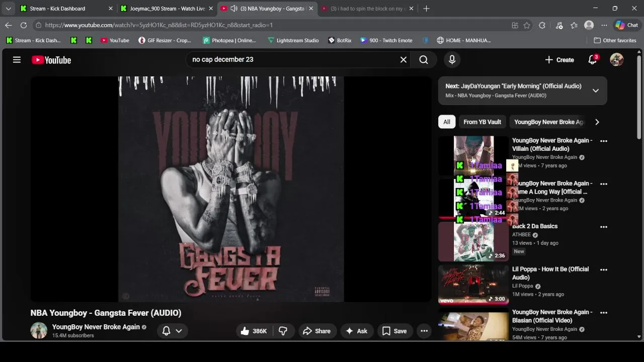Open the notifications bell
Screen dimensions: 644x362
pyautogui.click(x=593, y=60)
